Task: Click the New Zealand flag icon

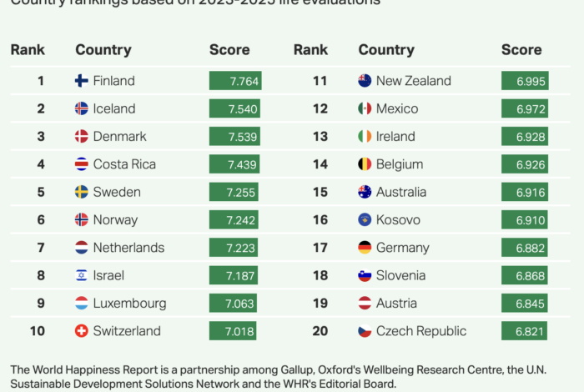Action: pyautogui.click(x=365, y=81)
